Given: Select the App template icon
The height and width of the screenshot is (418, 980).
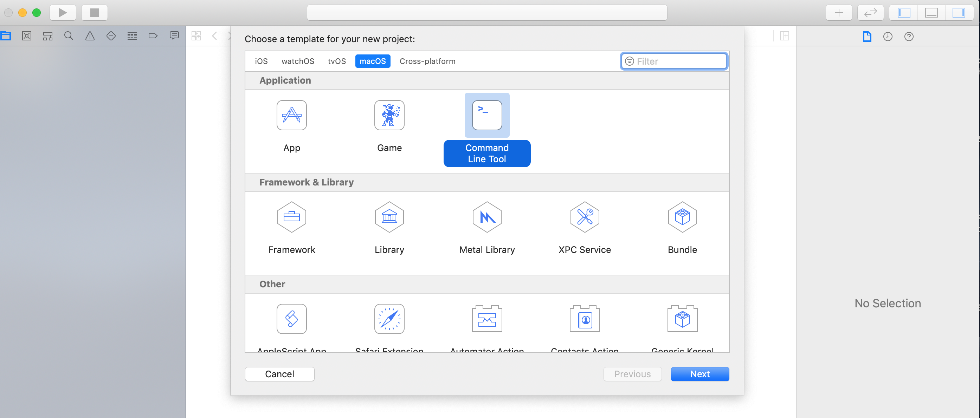Looking at the screenshot, I should [x=291, y=115].
